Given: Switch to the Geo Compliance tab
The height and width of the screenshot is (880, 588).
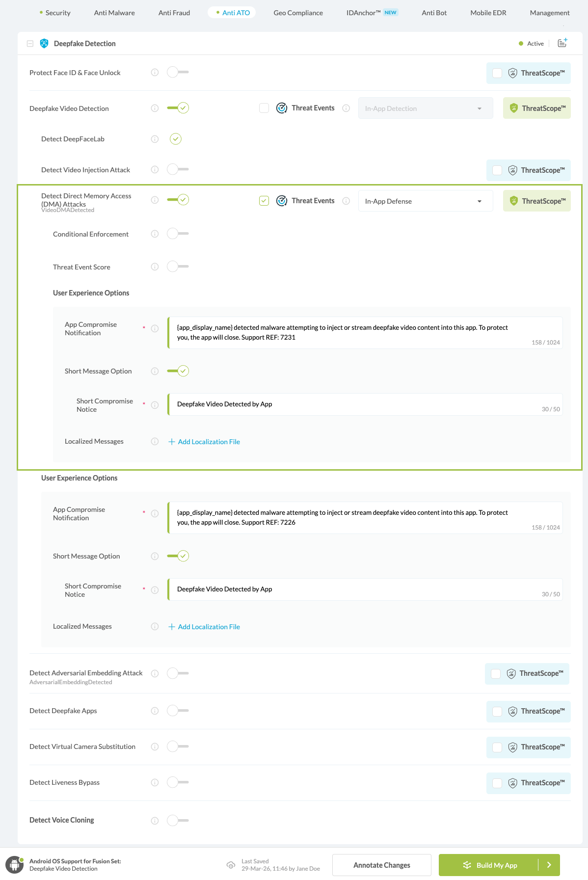Looking at the screenshot, I should point(298,13).
